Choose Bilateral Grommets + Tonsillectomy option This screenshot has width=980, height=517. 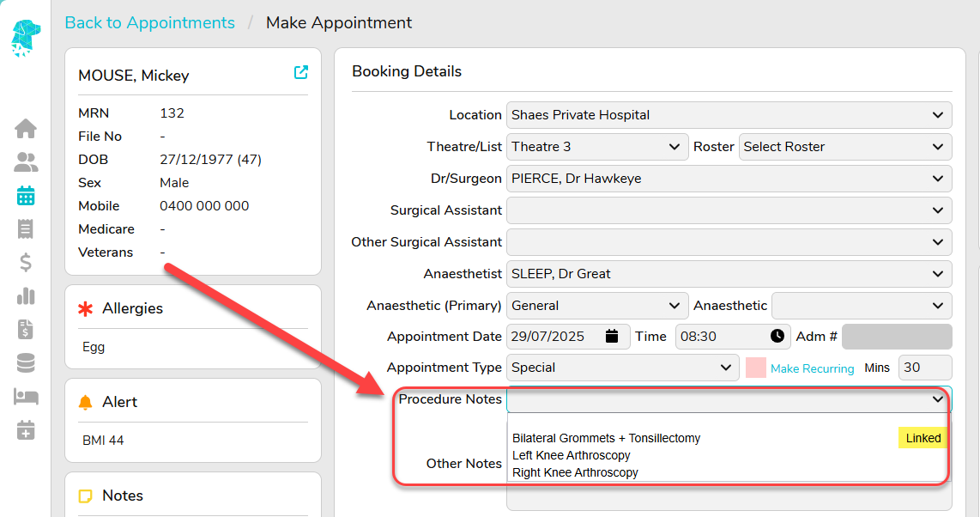[606, 438]
